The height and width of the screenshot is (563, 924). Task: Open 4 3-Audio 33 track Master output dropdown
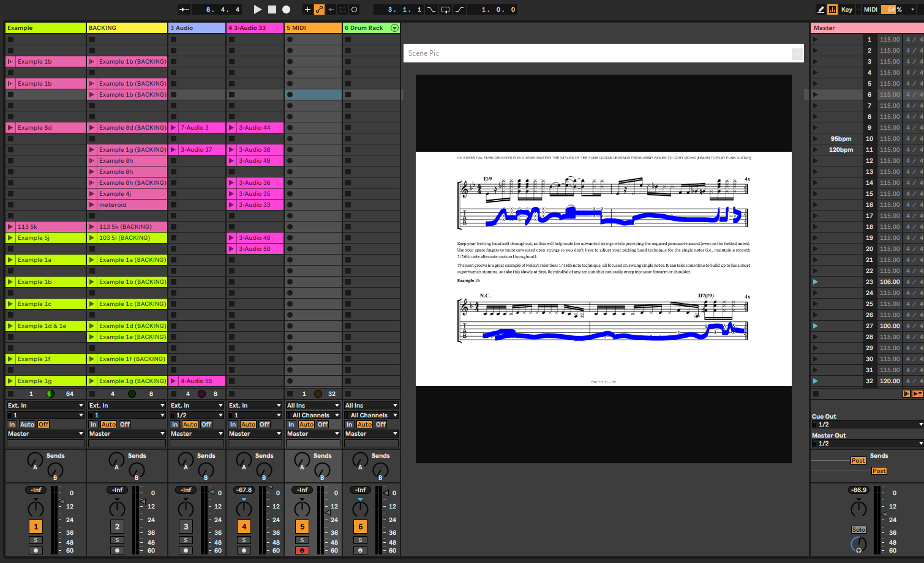click(255, 434)
